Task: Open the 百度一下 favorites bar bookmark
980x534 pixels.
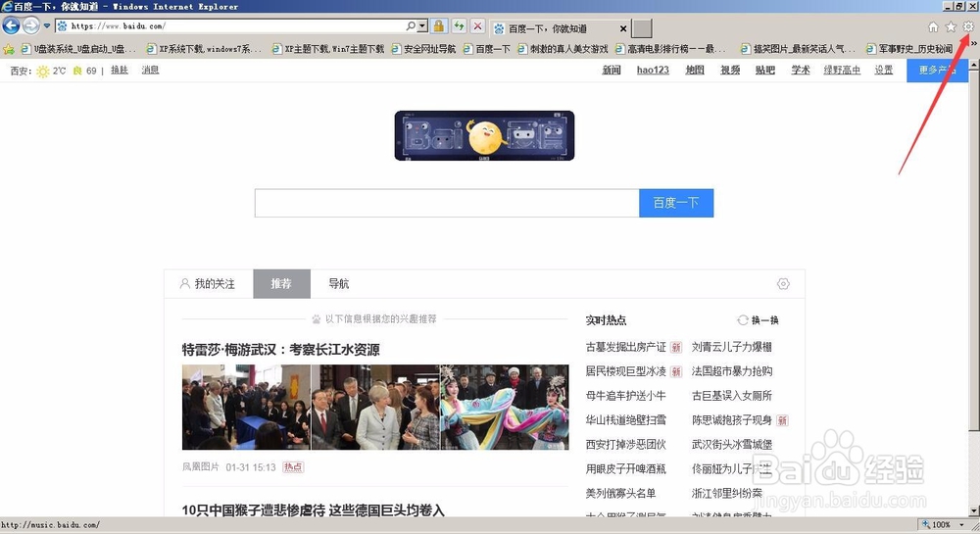Action: tap(487, 49)
